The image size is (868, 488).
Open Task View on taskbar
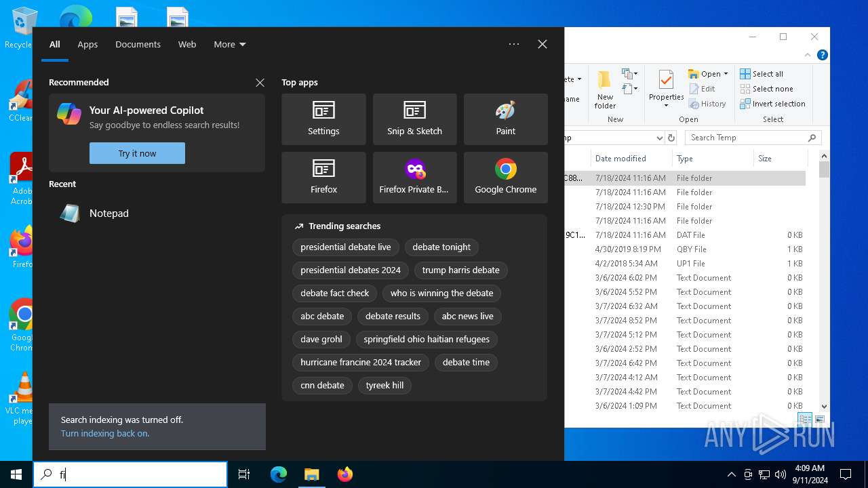coord(244,474)
